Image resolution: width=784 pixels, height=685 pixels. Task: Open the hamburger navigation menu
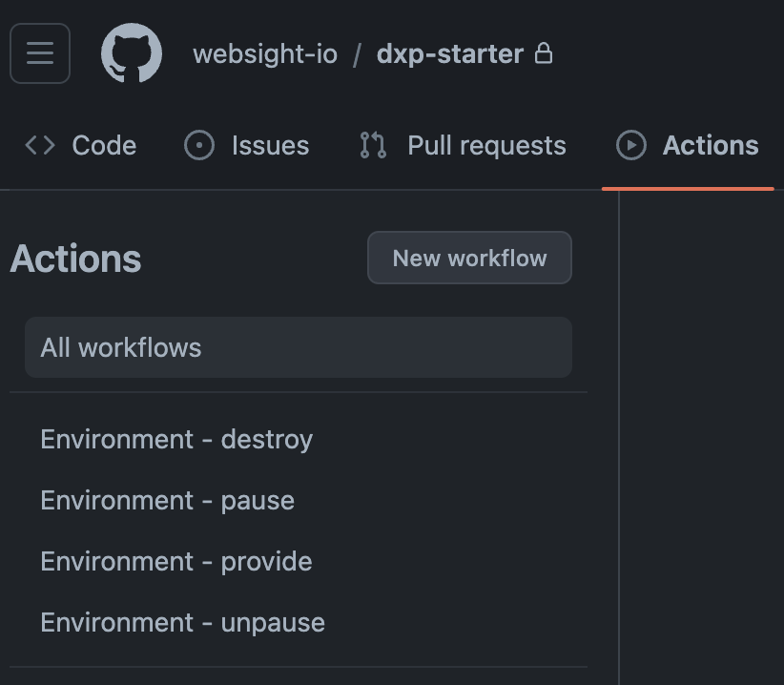tap(40, 53)
